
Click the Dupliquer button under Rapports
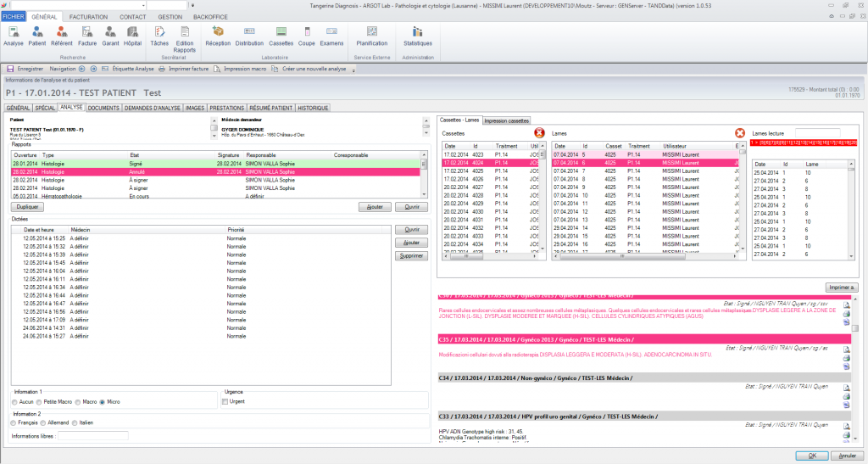point(27,206)
